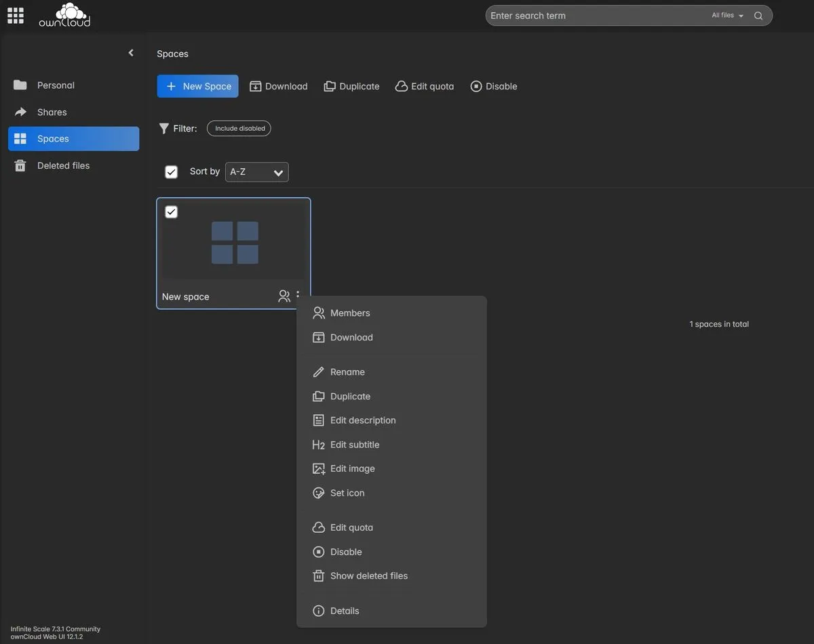Open Deleted files trash icon
This screenshot has width=814, height=644.
(x=20, y=165)
